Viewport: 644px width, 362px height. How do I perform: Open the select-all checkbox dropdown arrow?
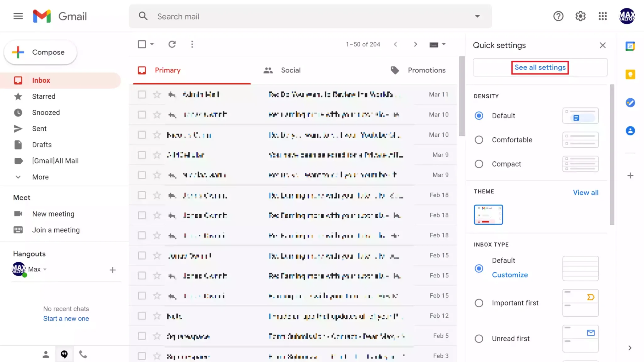point(152,44)
